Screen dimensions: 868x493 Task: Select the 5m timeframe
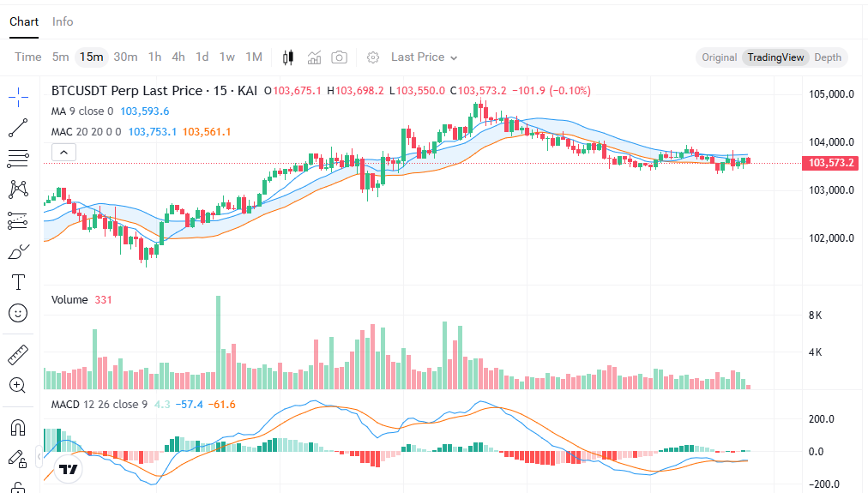coord(60,57)
